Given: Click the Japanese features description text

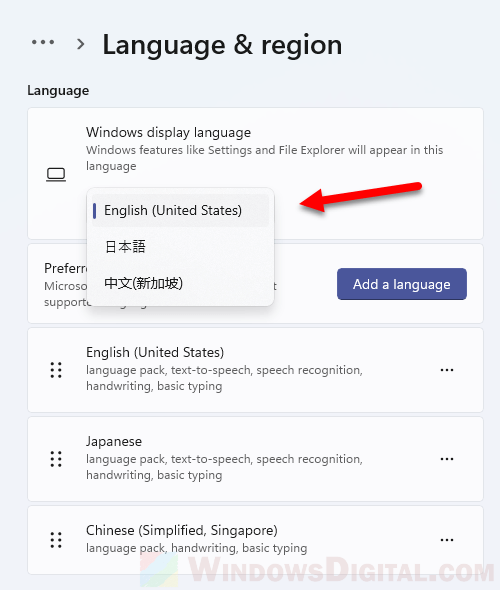Looking at the screenshot, I should coord(224,467).
